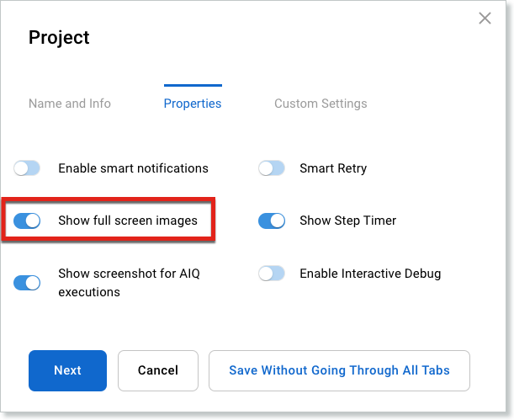Select the Properties tab
The image size is (514, 420).
(193, 104)
